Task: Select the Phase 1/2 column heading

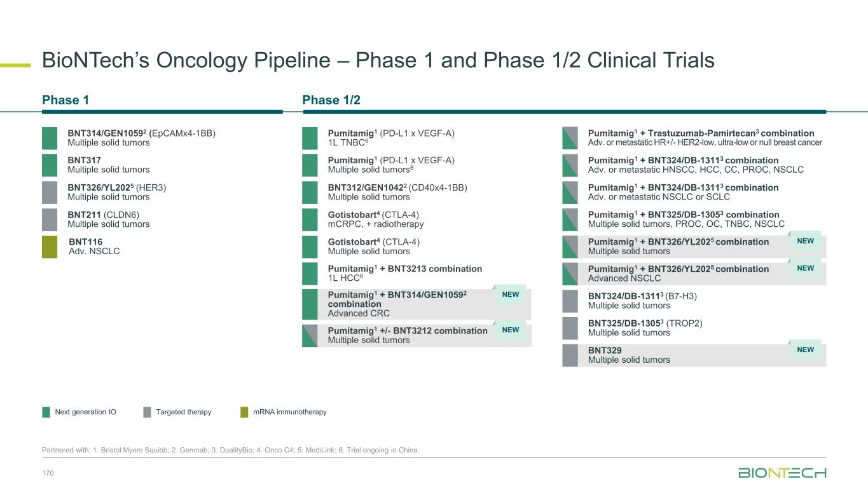Action: [332, 100]
